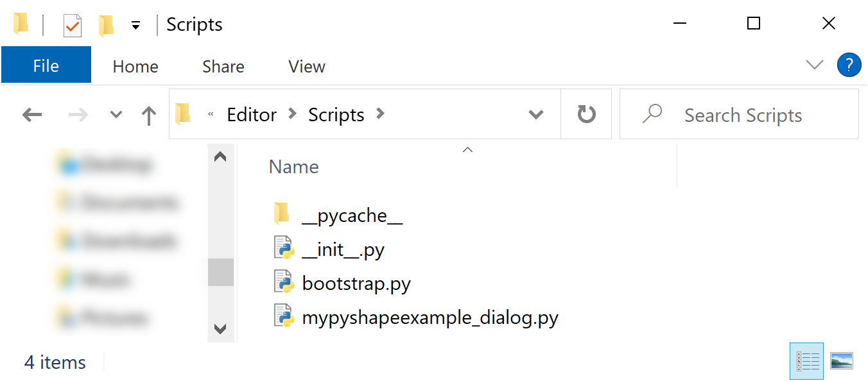Open the File menu tab
Image resolution: width=868 pixels, height=381 pixels.
pyautogui.click(x=46, y=66)
